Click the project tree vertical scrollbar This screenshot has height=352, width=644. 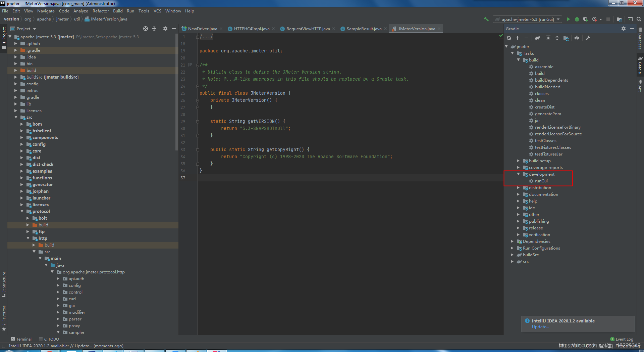pos(177,92)
